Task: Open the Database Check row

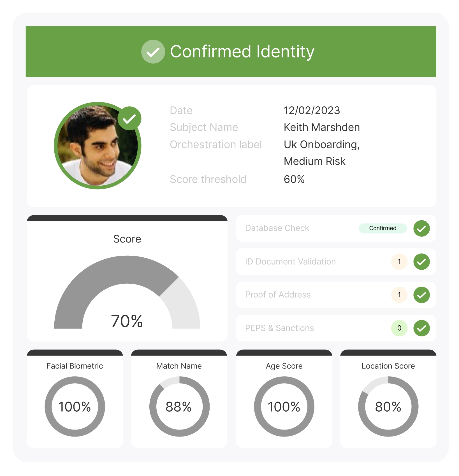Action: pyautogui.click(x=336, y=228)
